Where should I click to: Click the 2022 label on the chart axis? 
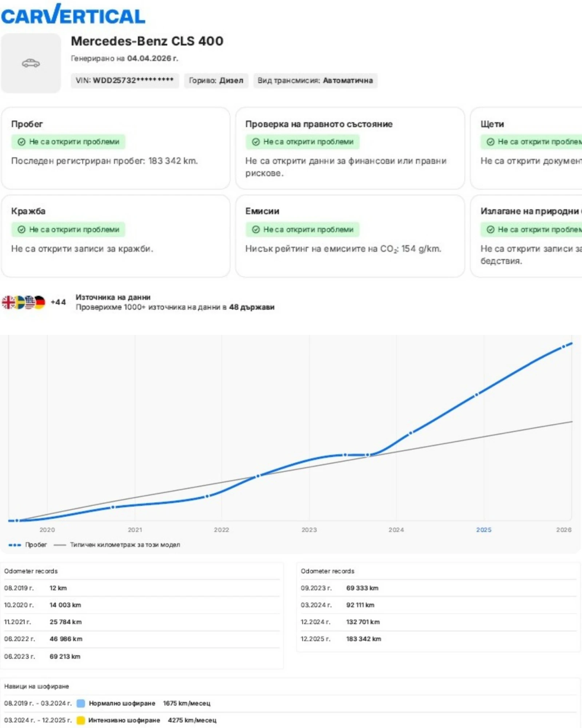[x=222, y=530]
